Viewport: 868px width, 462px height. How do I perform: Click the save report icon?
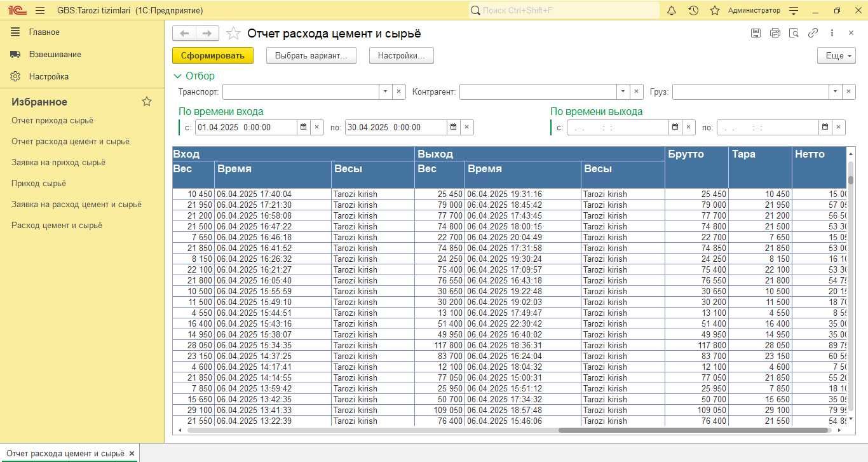tap(756, 33)
